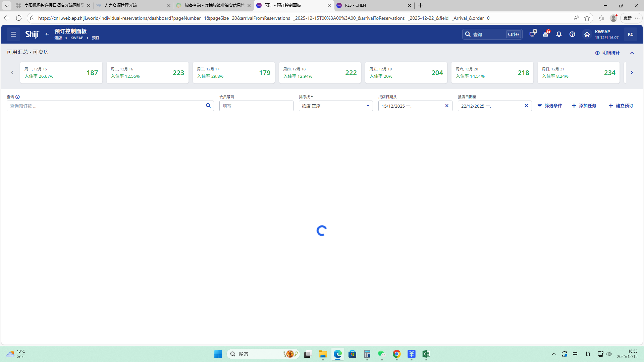Collapse the availability summary panel
Viewport: 644px width, 362px height.
[x=632, y=53]
